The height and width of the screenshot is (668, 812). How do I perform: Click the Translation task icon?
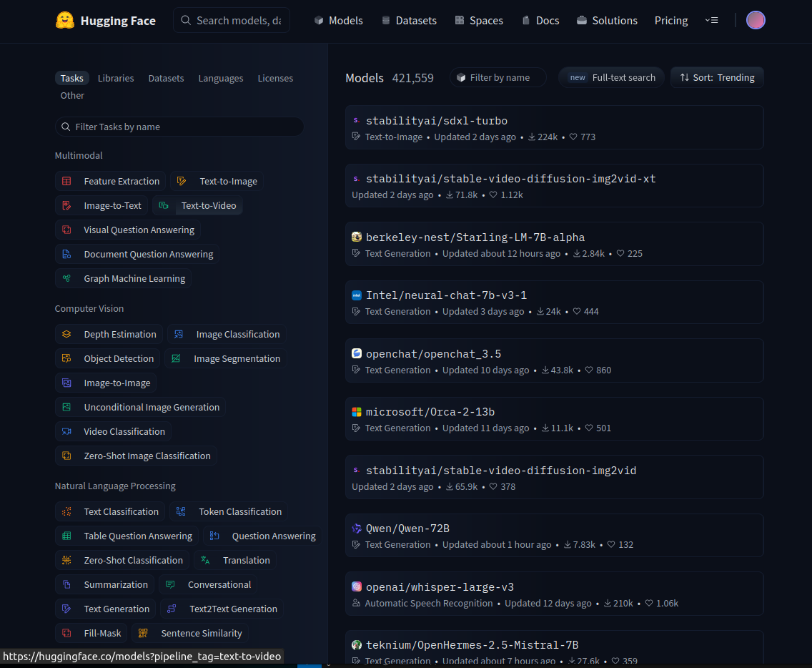pos(206,561)
